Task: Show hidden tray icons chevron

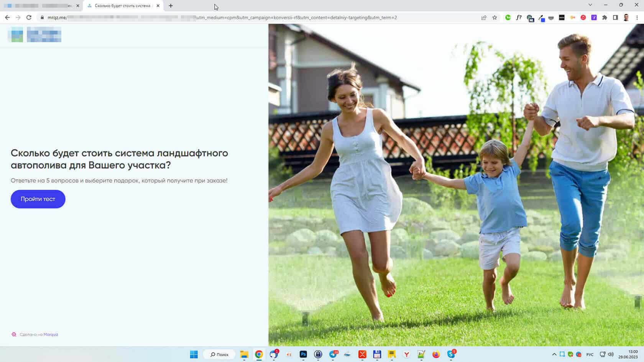Action: (x=554, y=354)
